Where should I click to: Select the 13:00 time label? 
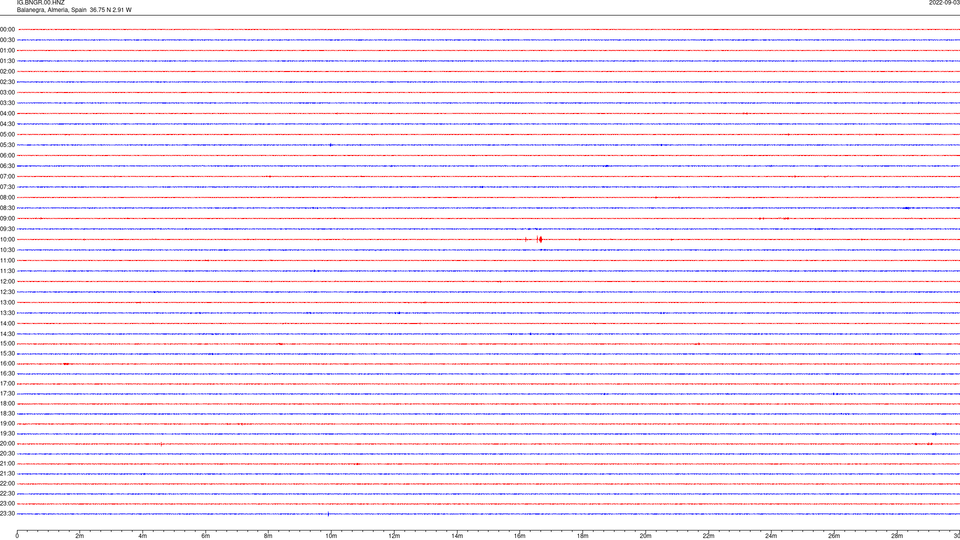[7, 302]
